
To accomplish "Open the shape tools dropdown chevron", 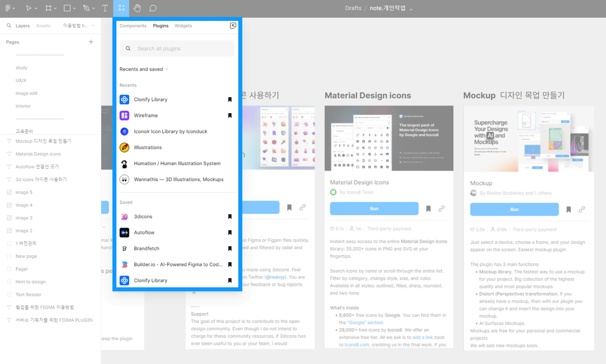I will point(74,8).
